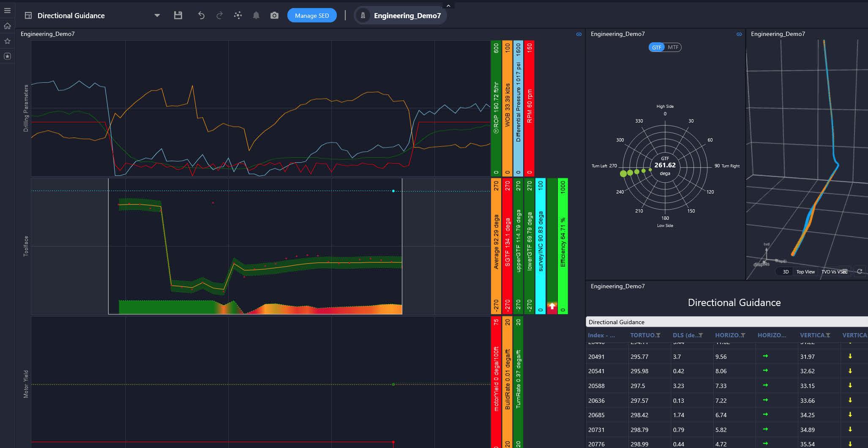Toggle the 3D view mode
This screenshot has height=448, width=868.
coord(786,272)
